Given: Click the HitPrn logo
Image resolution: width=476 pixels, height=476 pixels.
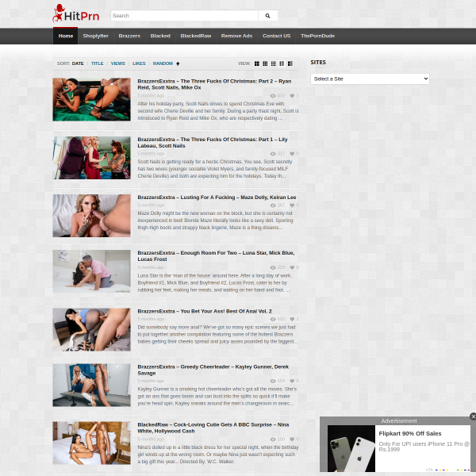Looking at the screenshot, I should 76,14.
